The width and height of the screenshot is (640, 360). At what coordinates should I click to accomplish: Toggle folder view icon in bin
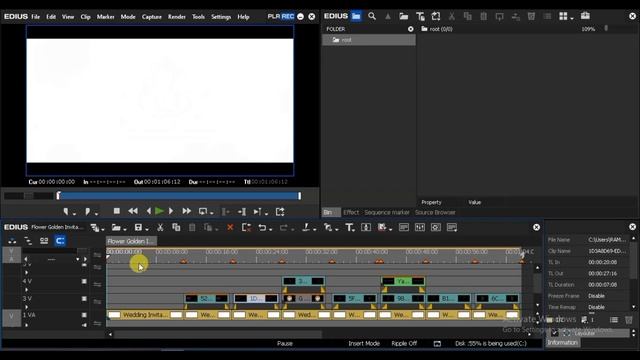[x=356, y=16]
